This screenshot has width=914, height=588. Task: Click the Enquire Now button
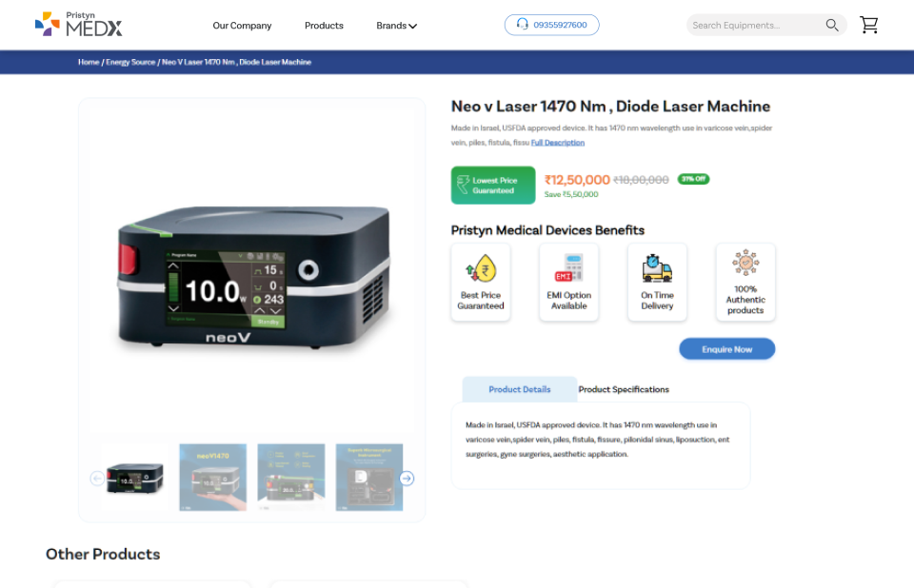click(726, 348)
